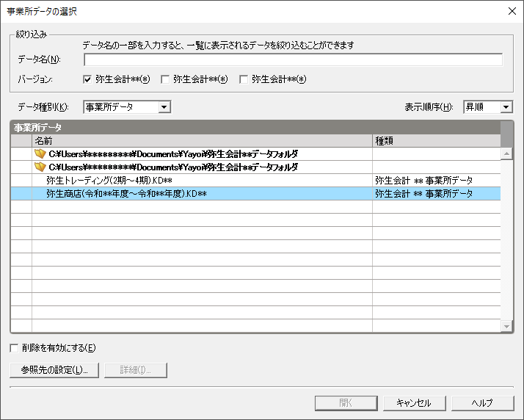Check the third 弥生会計 version checkbox

pyautogui.click(x=244, y=79)
